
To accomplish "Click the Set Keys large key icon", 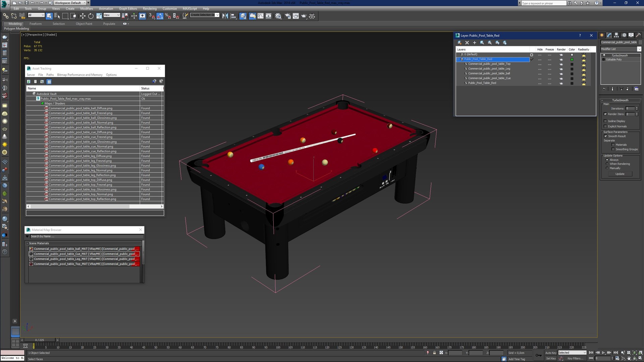I will (x=538, y=355).
